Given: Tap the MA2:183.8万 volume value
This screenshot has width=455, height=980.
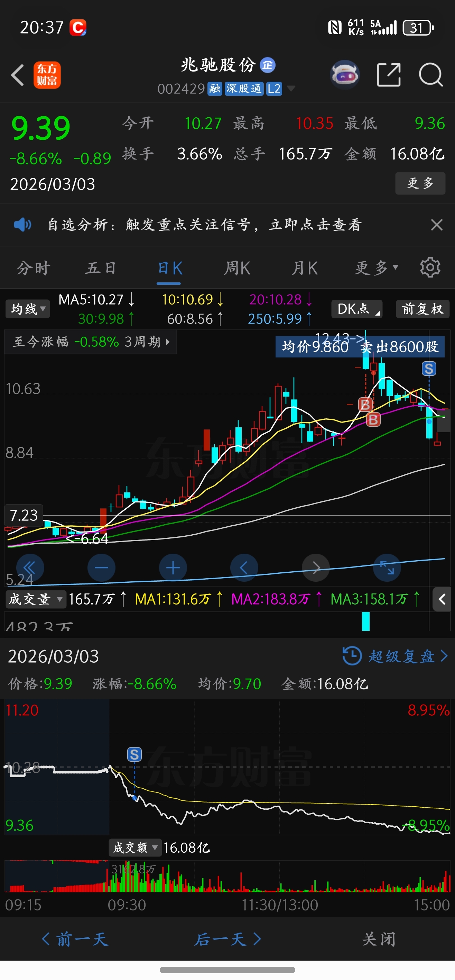Looking at the screenshot, I should coord(271,599).
